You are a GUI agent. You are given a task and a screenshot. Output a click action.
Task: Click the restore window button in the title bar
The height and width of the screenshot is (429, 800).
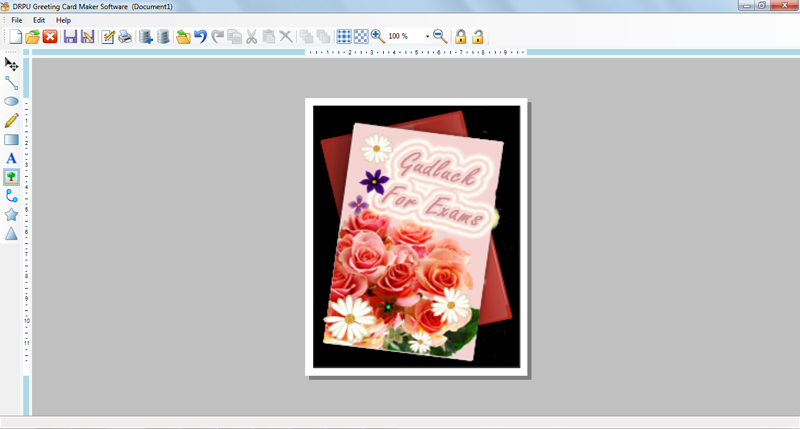click(x=762, y=5)
